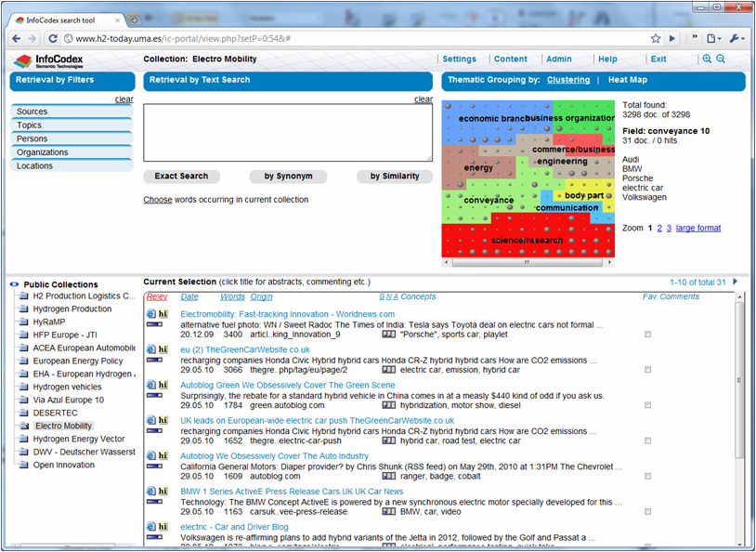This screenshot has height=552, width=756.
Task: Mark 'UK leads on European-wide' result as favorite
Action: [x=647, y=440]
